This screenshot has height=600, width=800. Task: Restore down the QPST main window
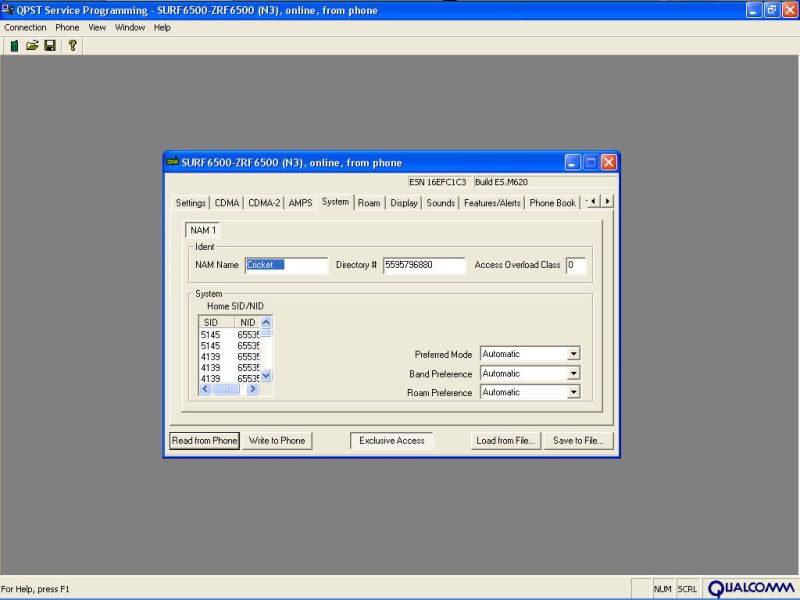tap(771, 10)
